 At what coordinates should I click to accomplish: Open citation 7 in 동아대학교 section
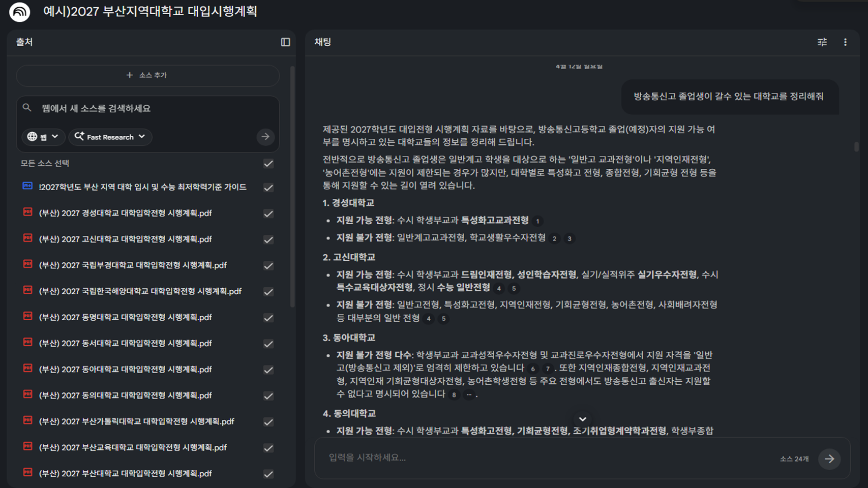pos(548,369)
